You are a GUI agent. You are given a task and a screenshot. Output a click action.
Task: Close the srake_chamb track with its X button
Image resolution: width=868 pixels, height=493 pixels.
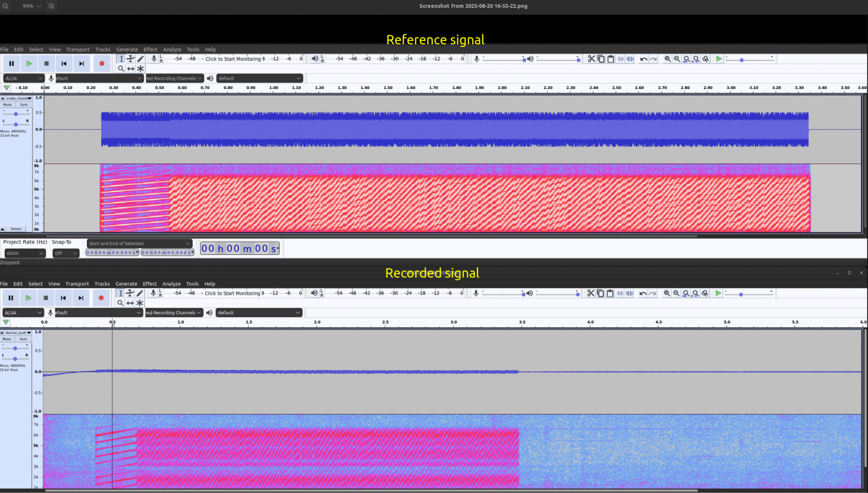pyautogui.click(x=3, y=98)
